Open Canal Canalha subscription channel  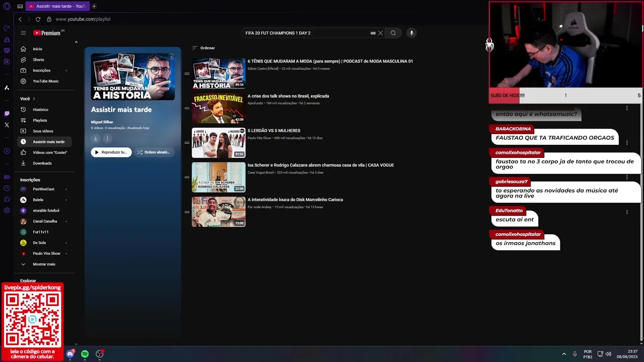point(45,221)
